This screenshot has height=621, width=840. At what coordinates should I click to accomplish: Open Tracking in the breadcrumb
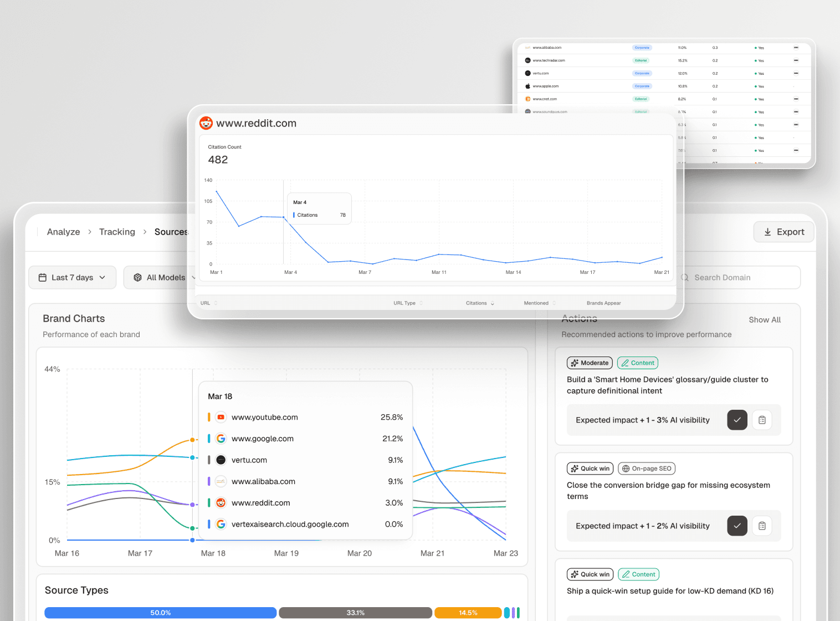117,232
